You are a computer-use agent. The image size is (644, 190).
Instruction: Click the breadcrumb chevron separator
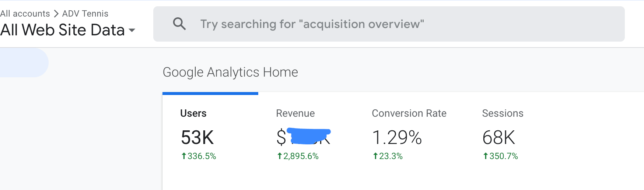[x=56, y=14]
